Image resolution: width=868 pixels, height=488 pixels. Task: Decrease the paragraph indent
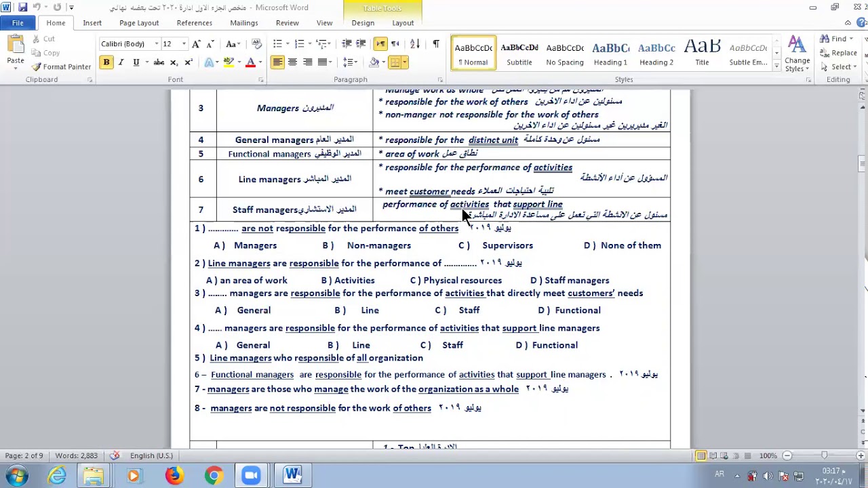[347, 44]
